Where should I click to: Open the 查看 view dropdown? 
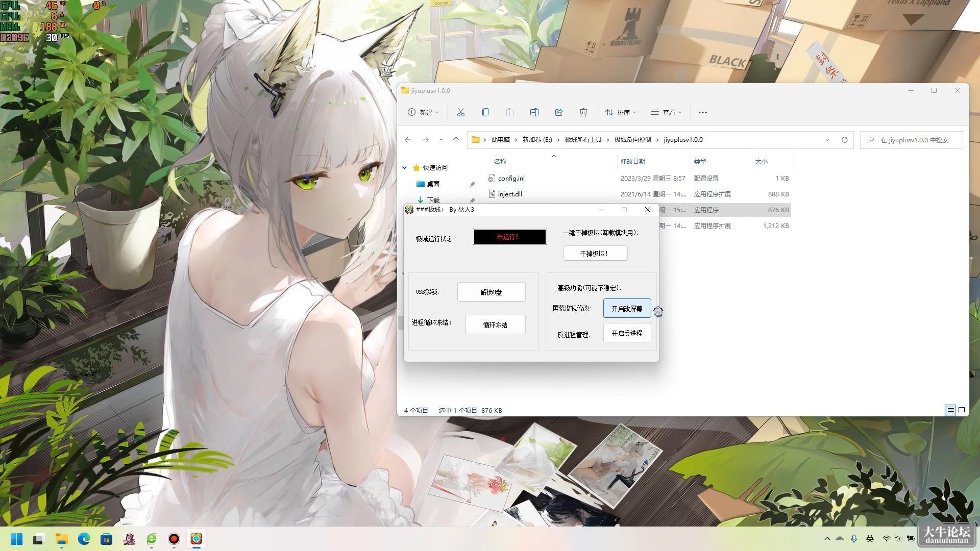point(666,112)
